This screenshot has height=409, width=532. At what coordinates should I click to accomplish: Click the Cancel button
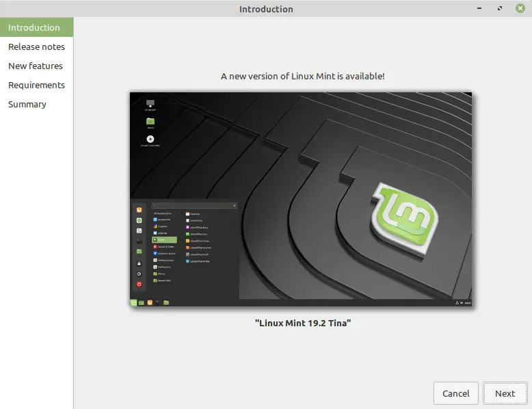point(455,393)
